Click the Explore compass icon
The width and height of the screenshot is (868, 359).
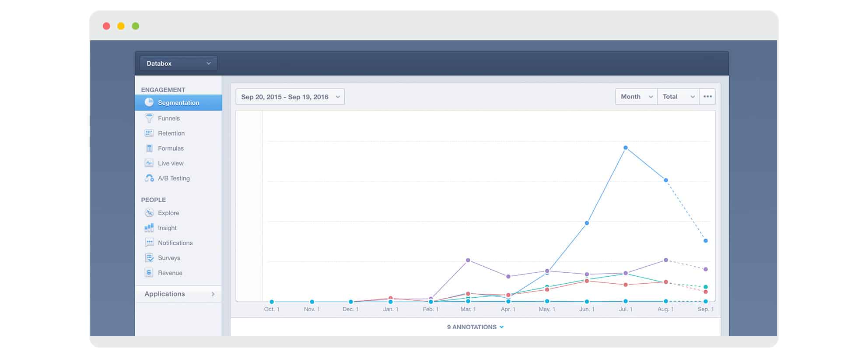pos(149,213)
